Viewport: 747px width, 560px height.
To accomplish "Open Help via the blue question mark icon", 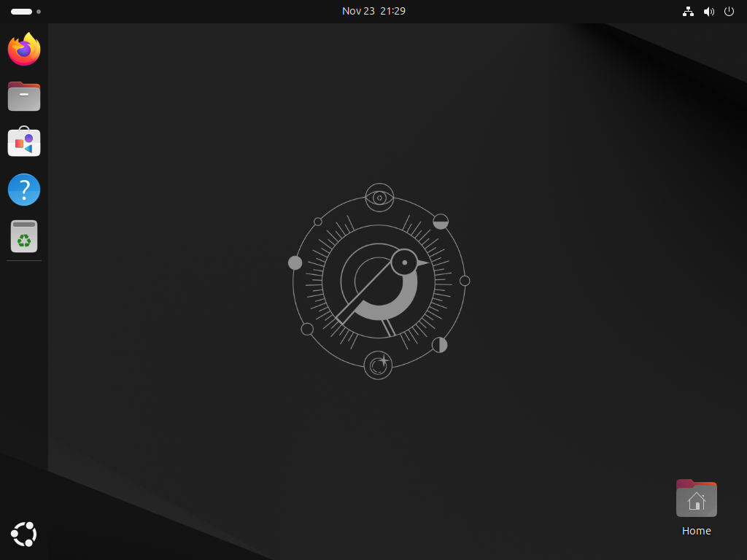I will (x=24, y=190).
